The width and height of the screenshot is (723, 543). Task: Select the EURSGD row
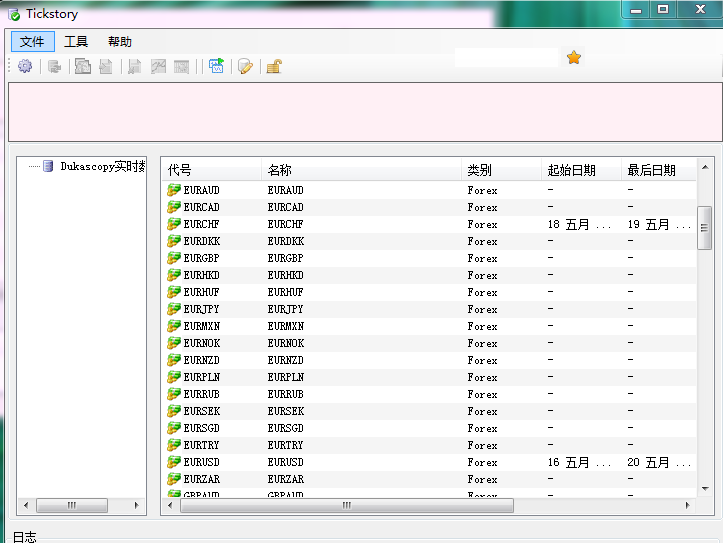pos(429,428)
